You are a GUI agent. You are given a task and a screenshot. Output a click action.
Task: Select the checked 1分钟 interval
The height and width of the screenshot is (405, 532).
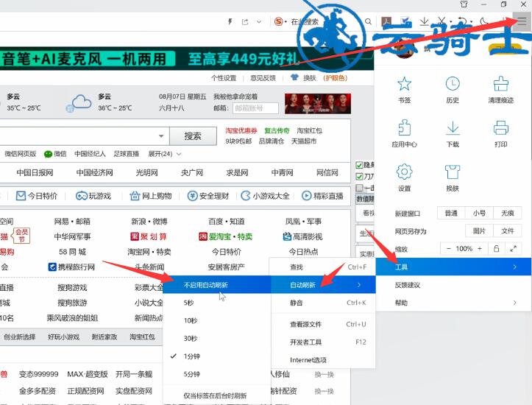216,356
